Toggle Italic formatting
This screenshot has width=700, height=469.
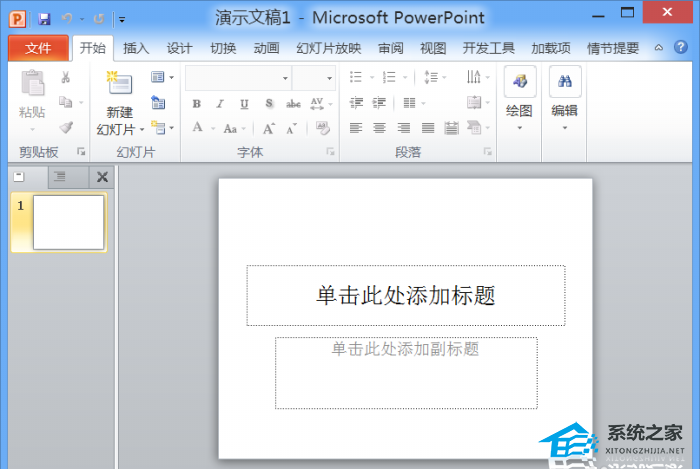(220, 104)
